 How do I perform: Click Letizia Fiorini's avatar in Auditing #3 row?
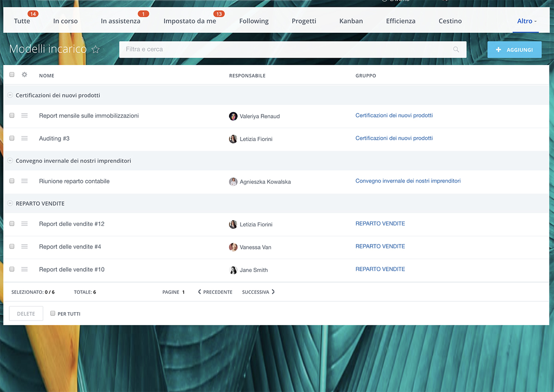pos(233,139)
